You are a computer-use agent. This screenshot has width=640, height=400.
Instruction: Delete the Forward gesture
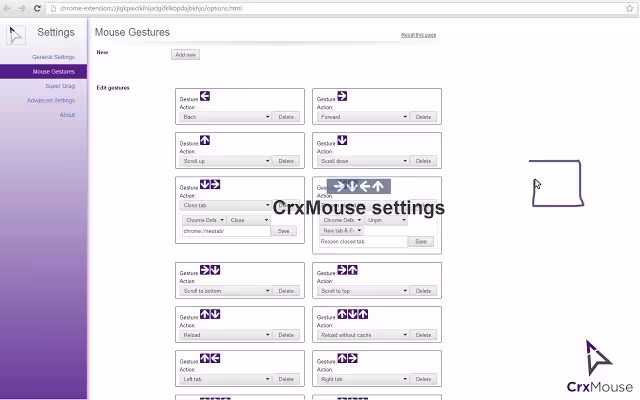click(423, 117)
